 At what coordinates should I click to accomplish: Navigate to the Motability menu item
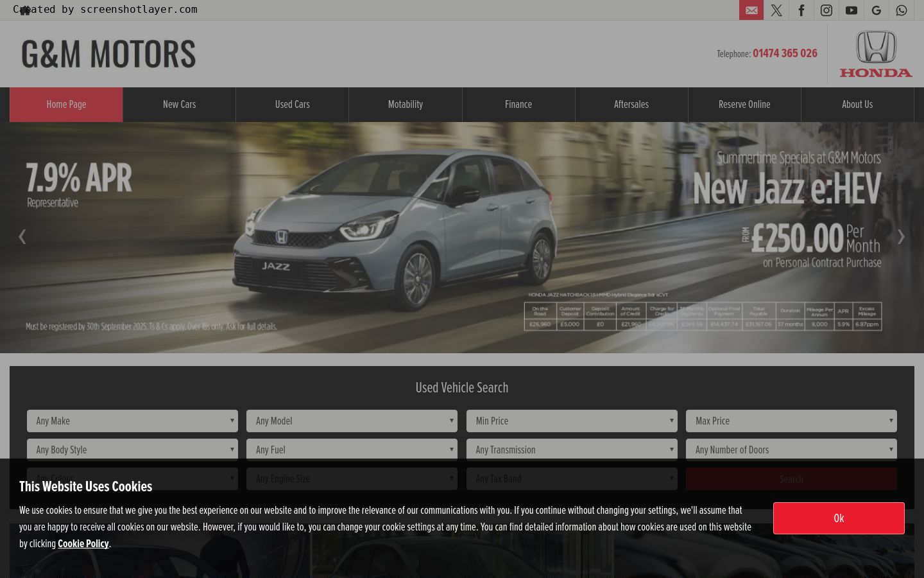pos(406,105)
